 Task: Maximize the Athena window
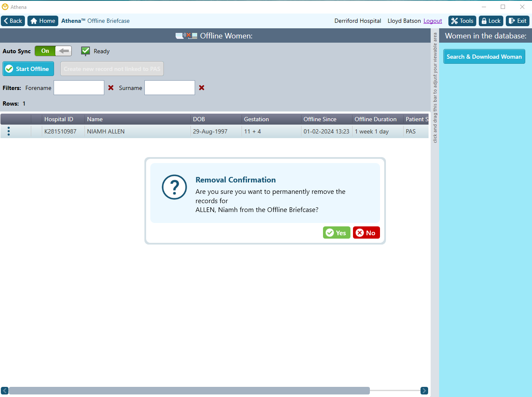pos(503,7)
